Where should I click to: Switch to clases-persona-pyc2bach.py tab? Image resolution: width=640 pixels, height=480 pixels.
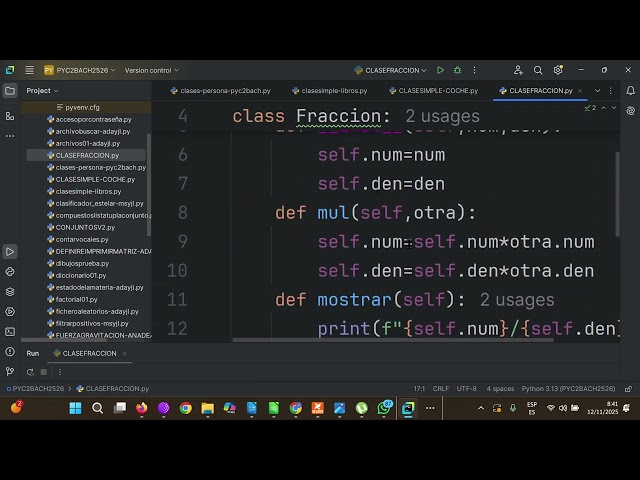coord(221,91)
